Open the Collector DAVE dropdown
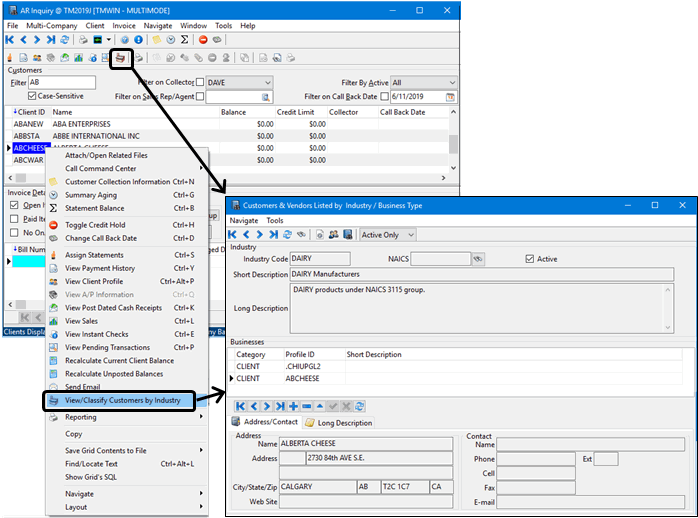The height and width of the screenshot is (518, 698). 266,82
